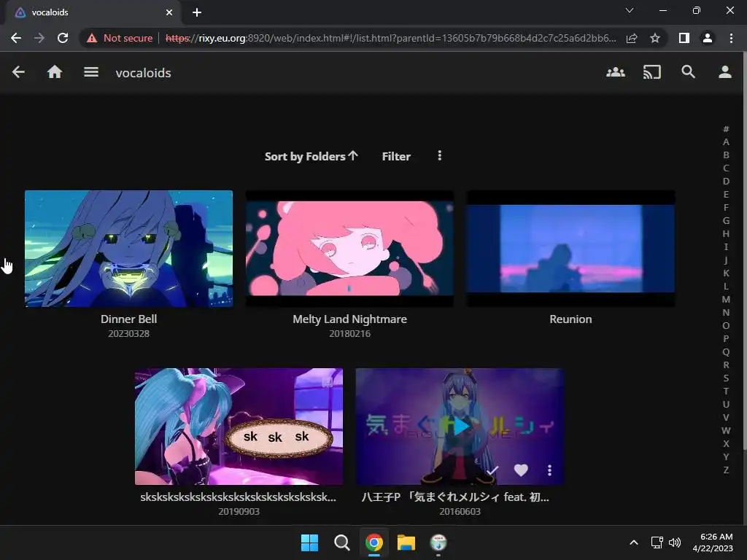The width and height of the screenshot is (747, 560).
Task: Open Jellyfin home page icon
Action: coord(55,72)
